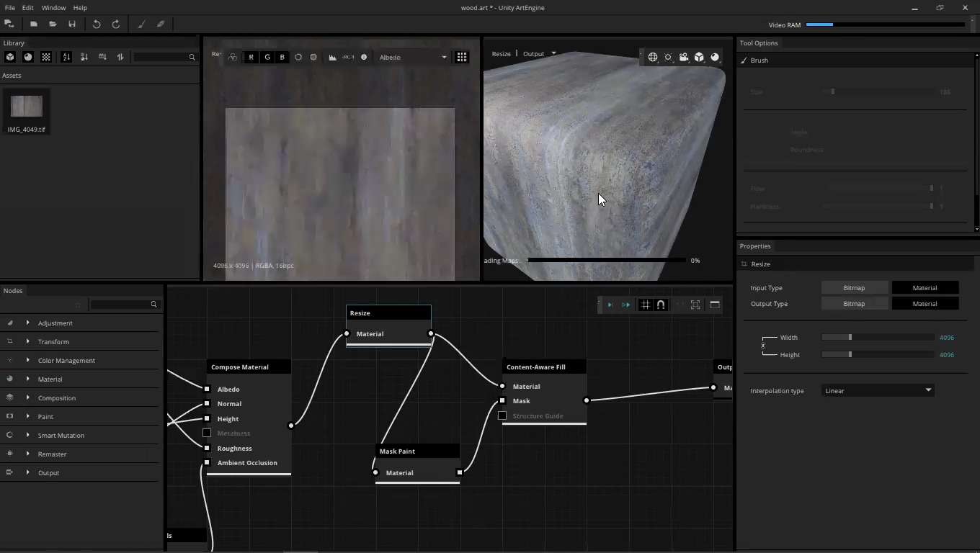Toggle the Metalness checkbox on Compose Material

[x=207, y=433]
